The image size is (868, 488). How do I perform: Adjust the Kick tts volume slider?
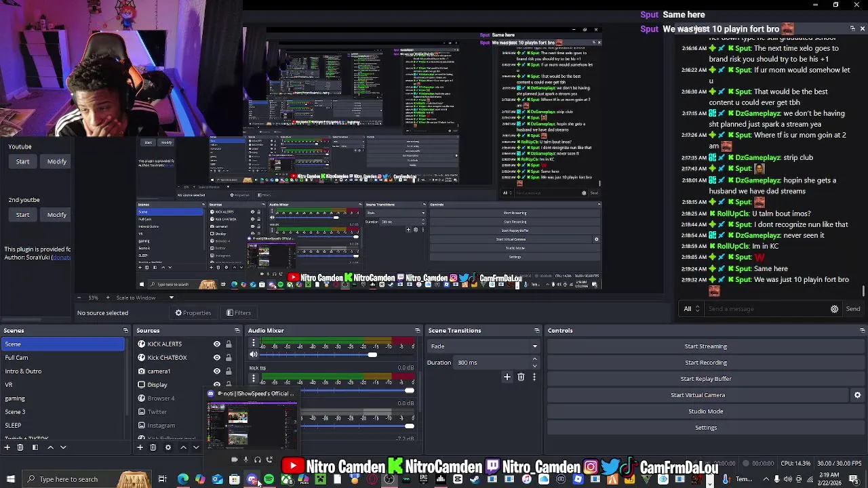pos(409,390)
